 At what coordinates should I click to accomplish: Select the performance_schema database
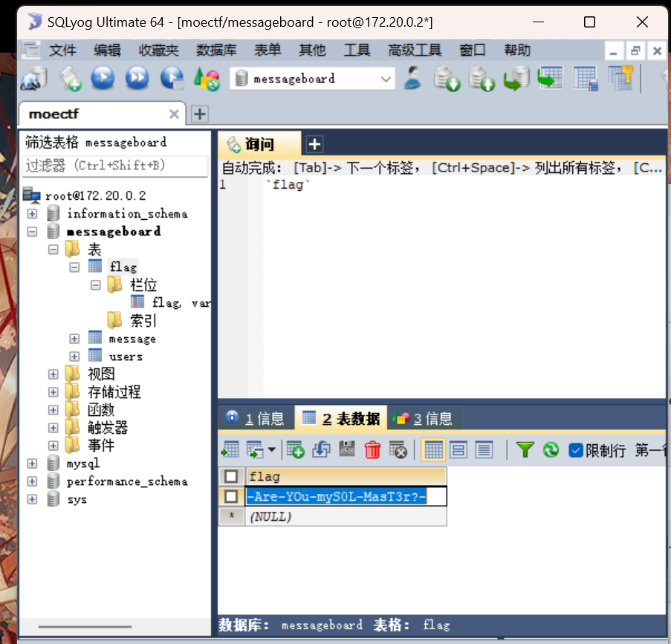(127, 481)
